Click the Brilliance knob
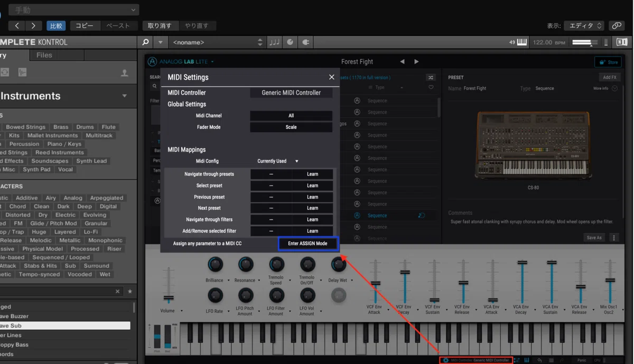 click(x=215, y=264)
